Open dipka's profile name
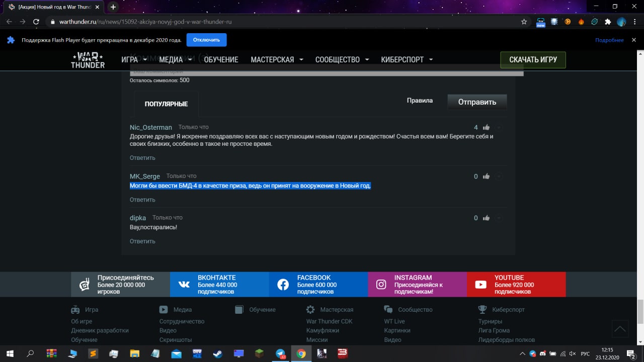 click(x=138, y=218)
